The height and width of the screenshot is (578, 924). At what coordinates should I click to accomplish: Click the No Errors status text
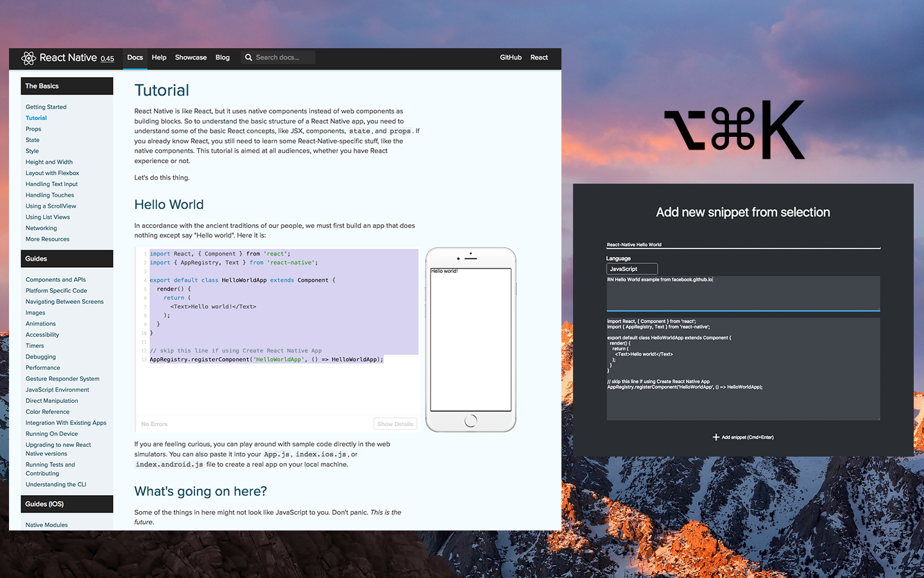click(154, 424)
